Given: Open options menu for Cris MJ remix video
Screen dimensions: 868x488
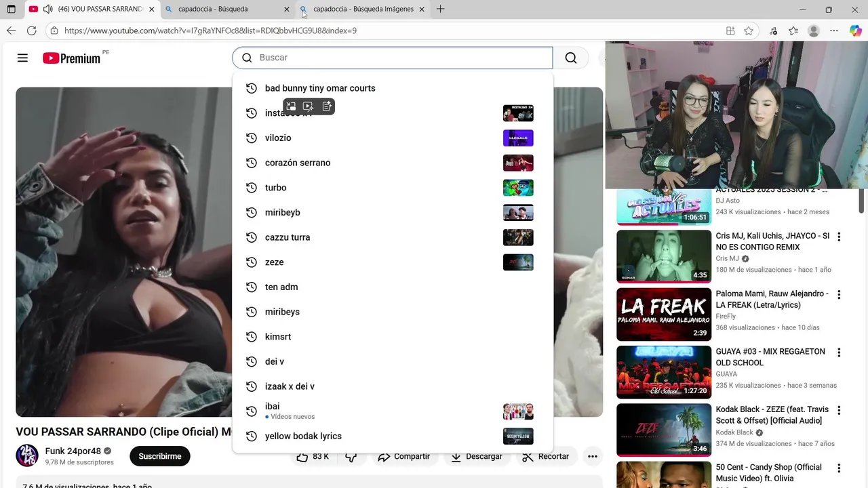Looking at the screenshot, I should pyautogui.click(x=839, y=237).
